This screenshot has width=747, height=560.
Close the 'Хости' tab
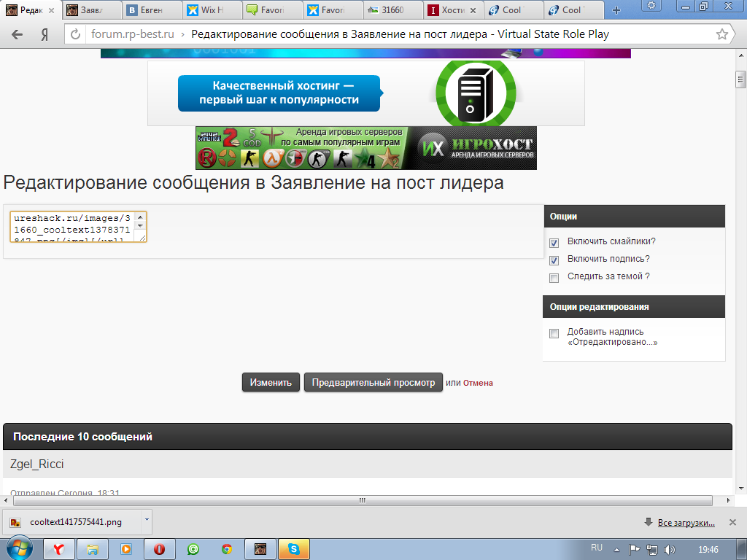[x=473, y=10]
